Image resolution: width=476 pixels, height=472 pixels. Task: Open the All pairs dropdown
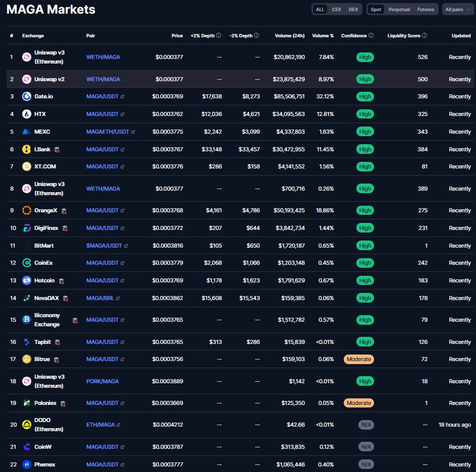(457, 9)
